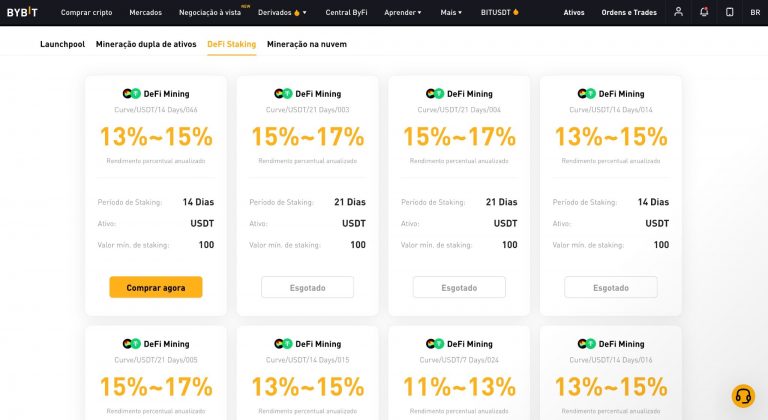Open Central ByFi from the navigation

(346, 13)
